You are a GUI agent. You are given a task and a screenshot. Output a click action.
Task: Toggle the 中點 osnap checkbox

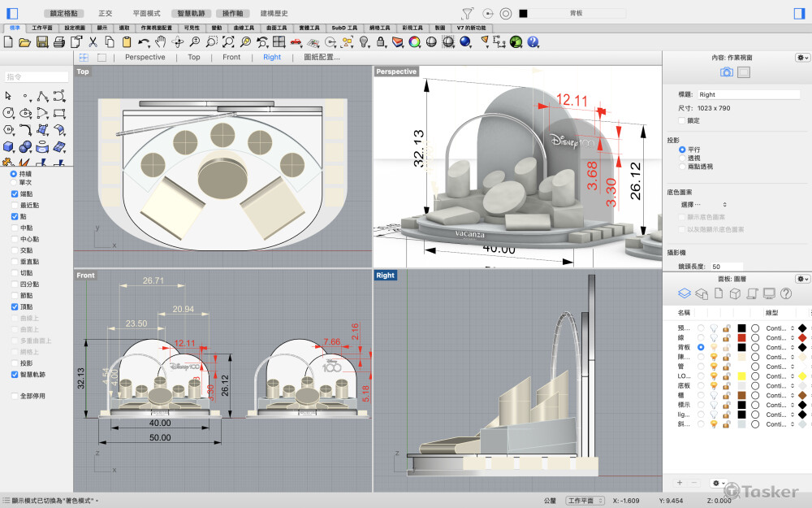tap(15, 228)
